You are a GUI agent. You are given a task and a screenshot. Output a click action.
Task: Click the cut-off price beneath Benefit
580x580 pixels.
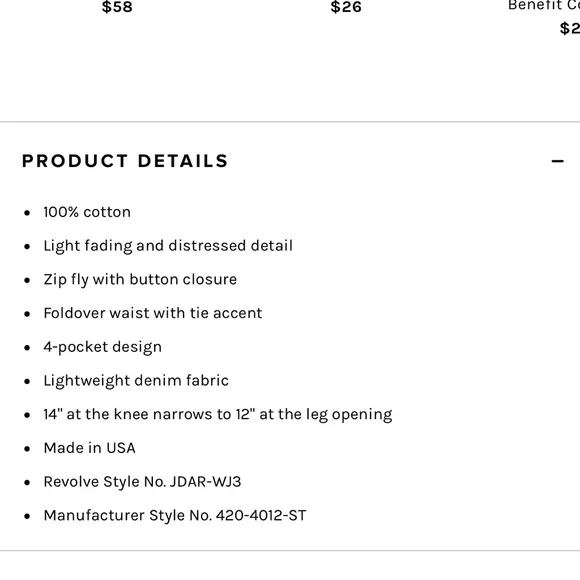tap(570, 28)
